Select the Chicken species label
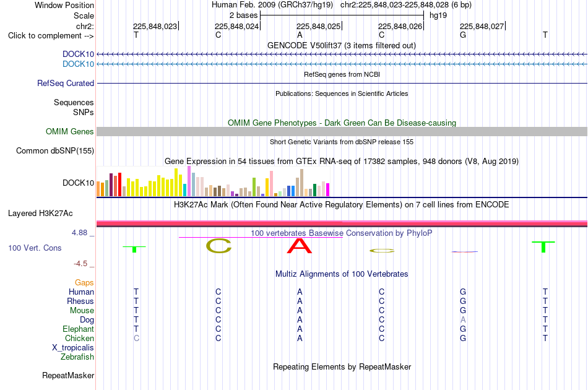This screenshot has width=588, height=390. [79, 338]
